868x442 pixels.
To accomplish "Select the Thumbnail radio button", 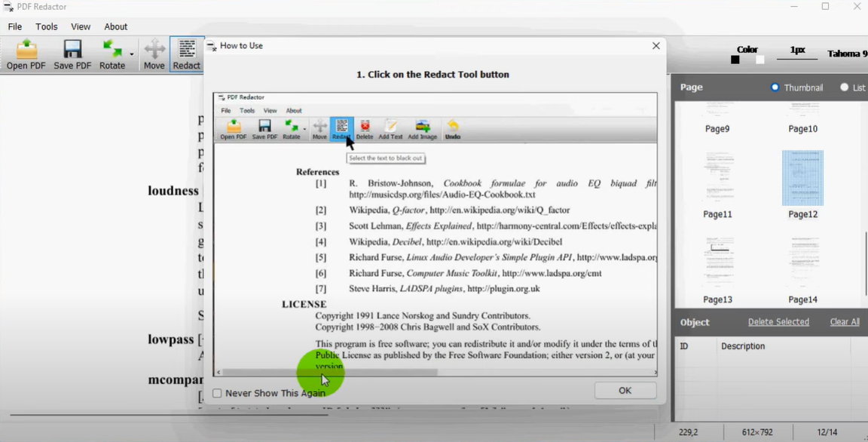I will click(775, 87).
